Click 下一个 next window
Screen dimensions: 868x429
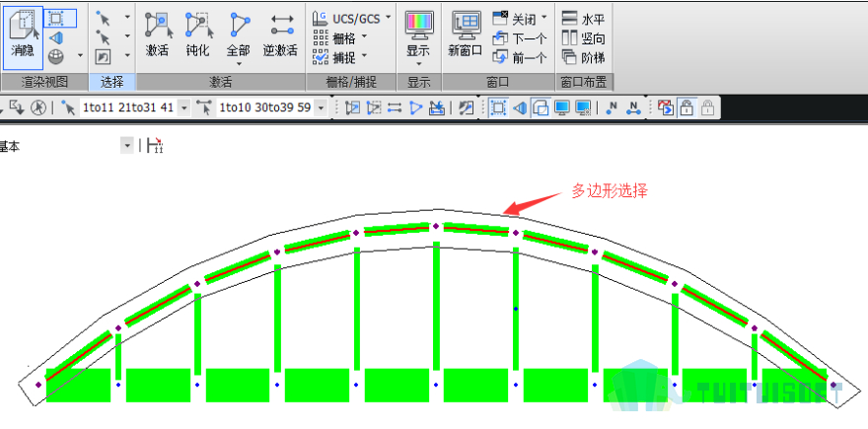[520, 38]
